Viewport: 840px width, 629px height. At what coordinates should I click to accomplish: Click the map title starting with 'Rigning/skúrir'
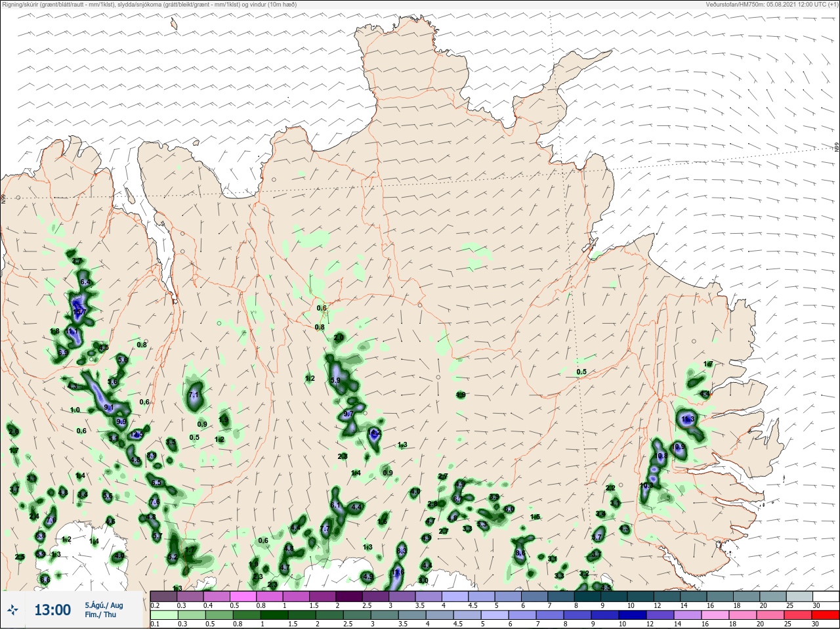(149, 5)
